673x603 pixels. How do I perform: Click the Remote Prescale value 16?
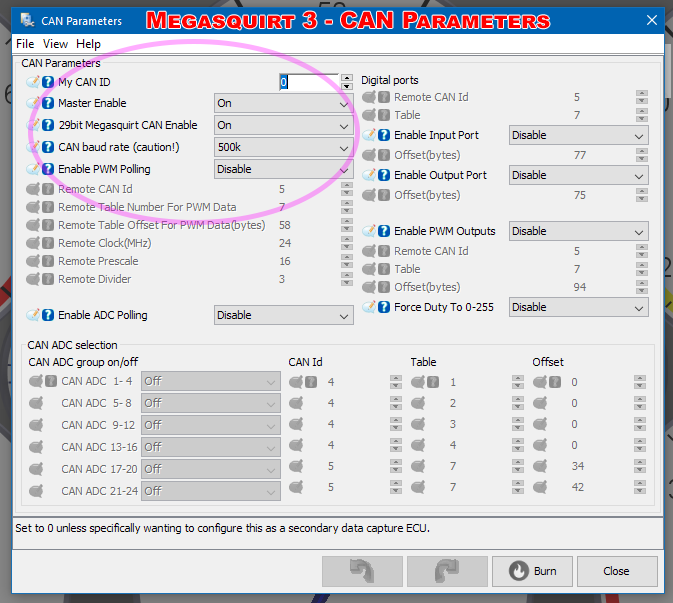(285, 261)
